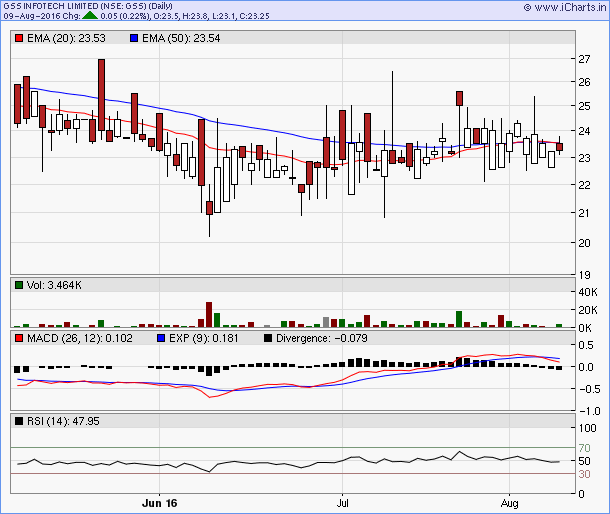The width and height of the screenshot is (610, 514).
Task: Click the green Vol legend swatch
Action: point(19,285)
